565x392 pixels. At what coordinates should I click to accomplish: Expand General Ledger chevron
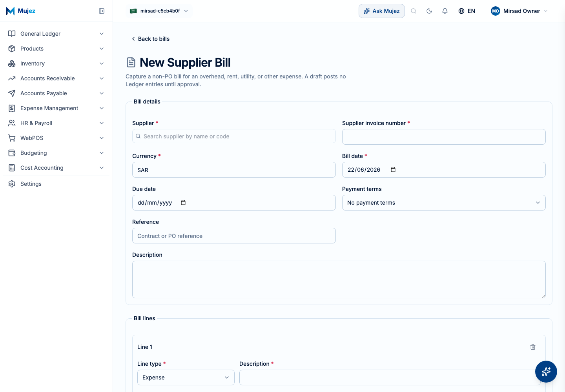pyautogui.click(x=102, y=34)
